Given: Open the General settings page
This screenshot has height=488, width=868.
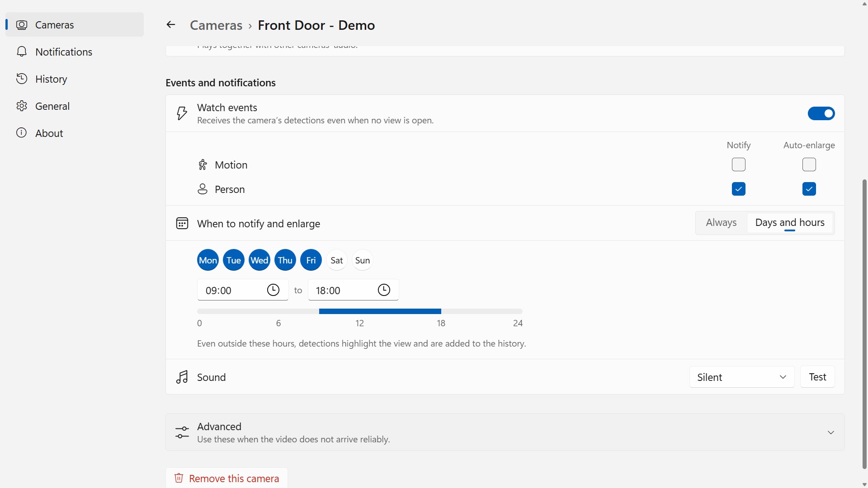Looking at the screenshot, I should 75,106.
